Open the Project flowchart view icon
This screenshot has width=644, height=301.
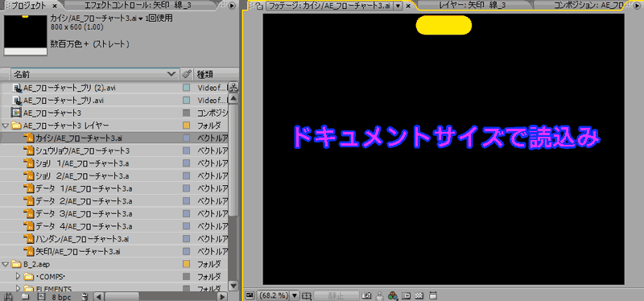click(233, 87)
